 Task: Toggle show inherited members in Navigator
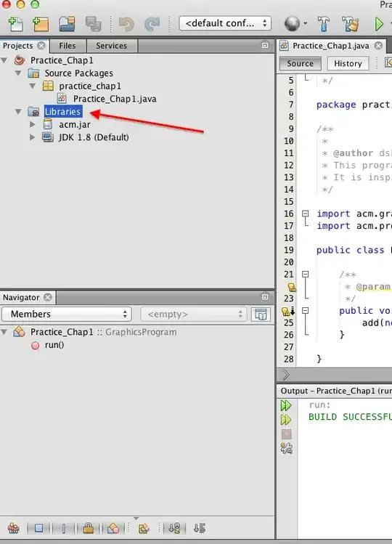click(x=13, y=528)
